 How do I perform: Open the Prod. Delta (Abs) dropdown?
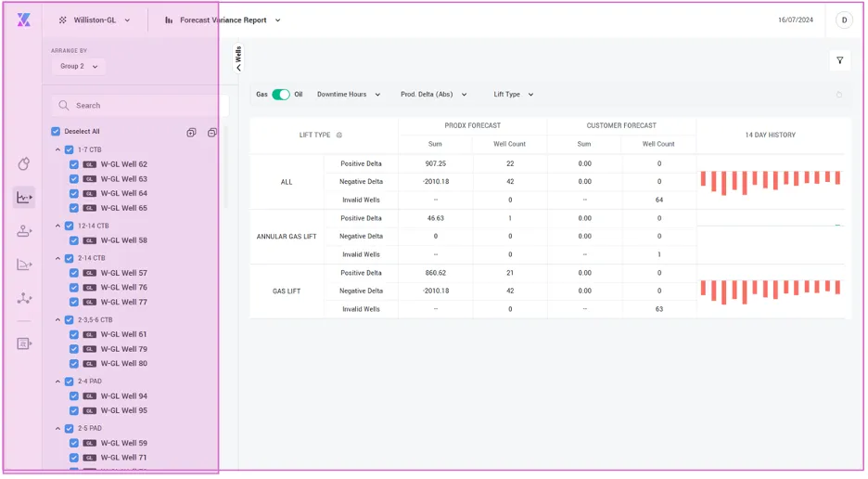point(434,95)
